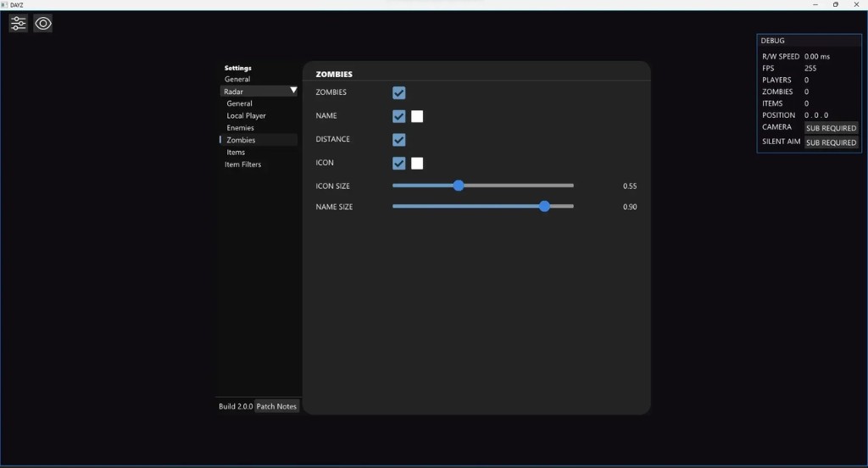This screenshot has width=868, height=468.
Task: Click the Patch Notes button
Action: (x=276, y=406)
